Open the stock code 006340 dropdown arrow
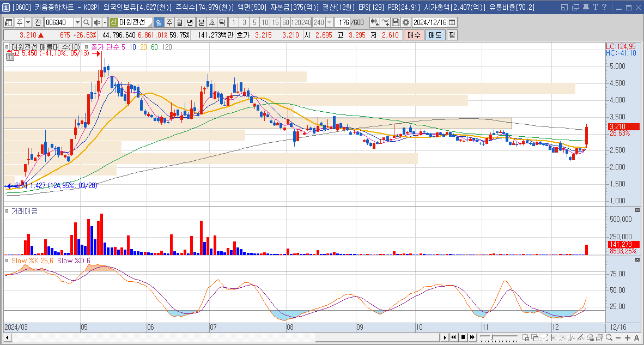Screen dimensions: 644x345 click(x=77, y=22)
